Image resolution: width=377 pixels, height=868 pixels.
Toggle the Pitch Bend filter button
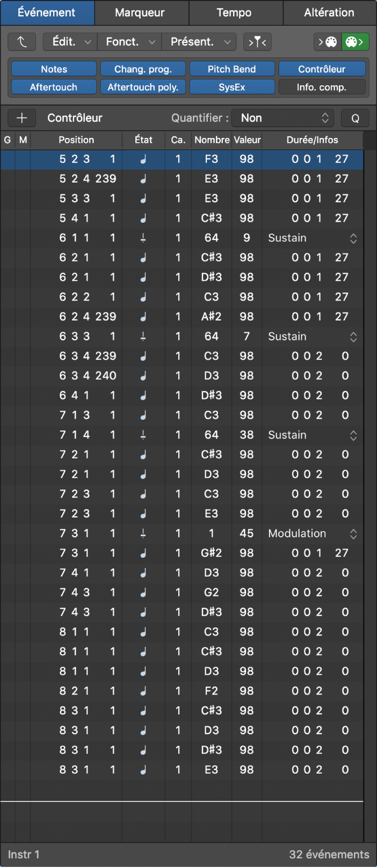pyautogui.click(x=232, y=69)
